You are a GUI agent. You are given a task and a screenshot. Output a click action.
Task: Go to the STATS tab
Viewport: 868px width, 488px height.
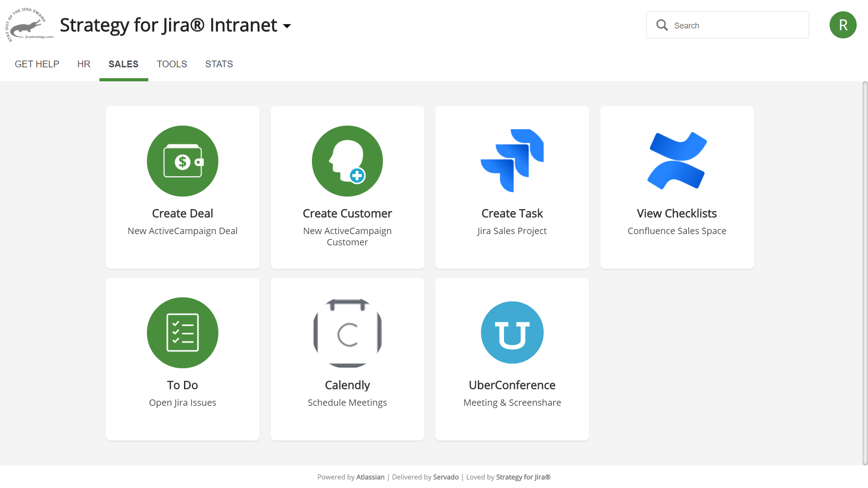point(219,64)
